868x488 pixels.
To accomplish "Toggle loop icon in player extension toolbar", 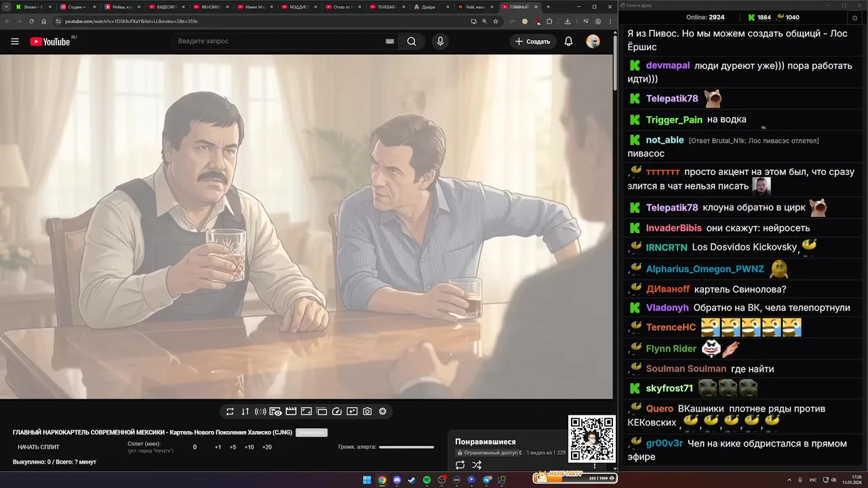I will pyautogui.click(x=230, y=411).
